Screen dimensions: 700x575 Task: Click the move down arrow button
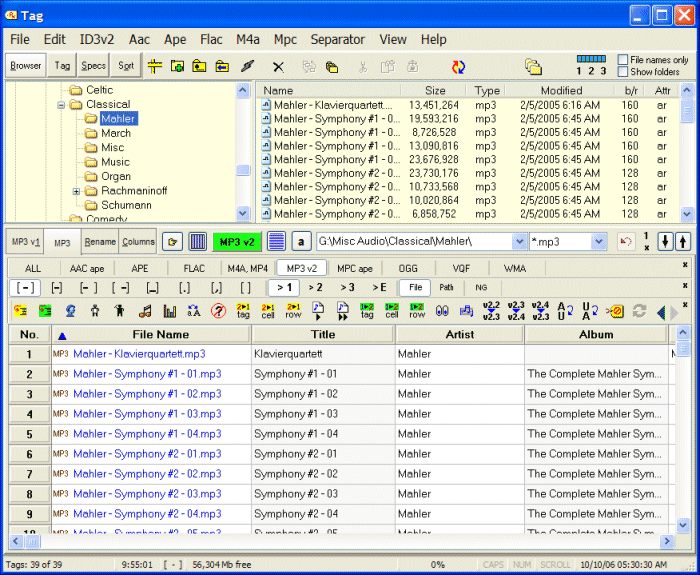point(665,242)
